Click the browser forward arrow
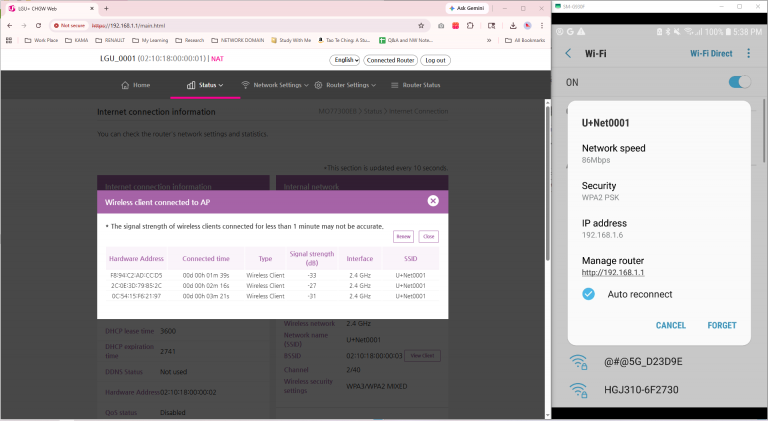Image resolution: width=768 pixels, height=421 pixels. coord(24,25)
